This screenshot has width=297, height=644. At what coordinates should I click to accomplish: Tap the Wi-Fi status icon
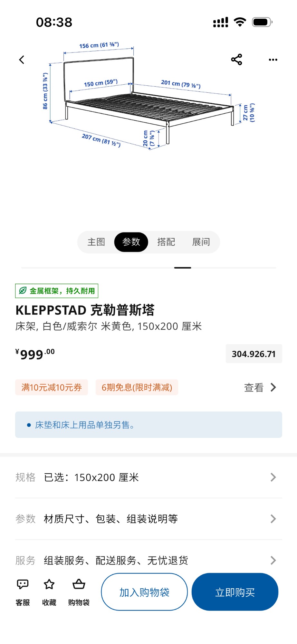(x=240, y=22)
